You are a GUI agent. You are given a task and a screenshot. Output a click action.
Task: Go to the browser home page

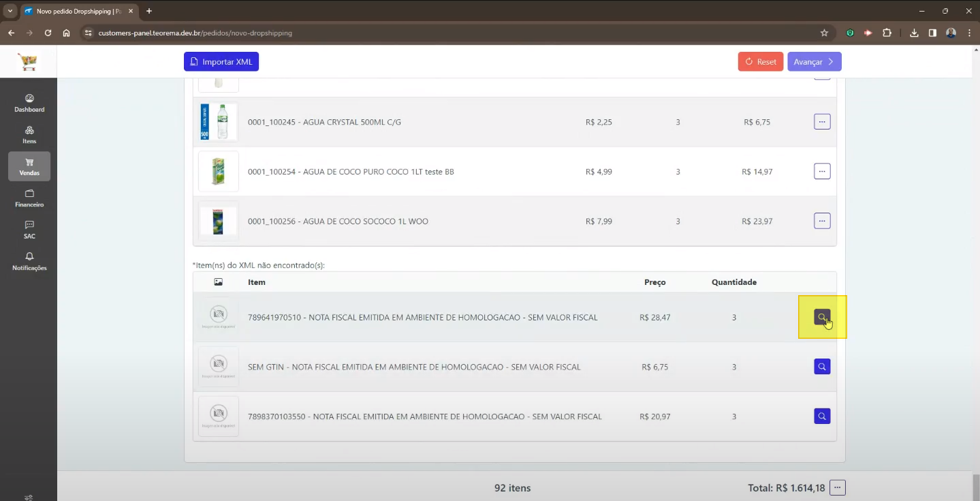click(x=66, y=33)
